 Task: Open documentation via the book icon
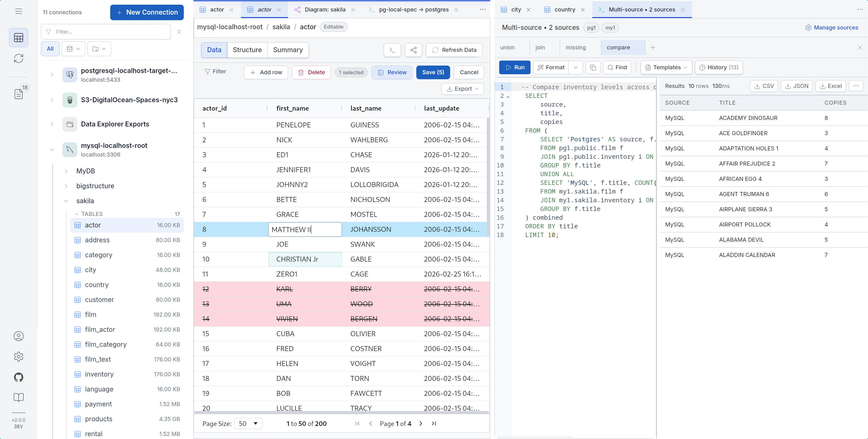click(19, 398)
